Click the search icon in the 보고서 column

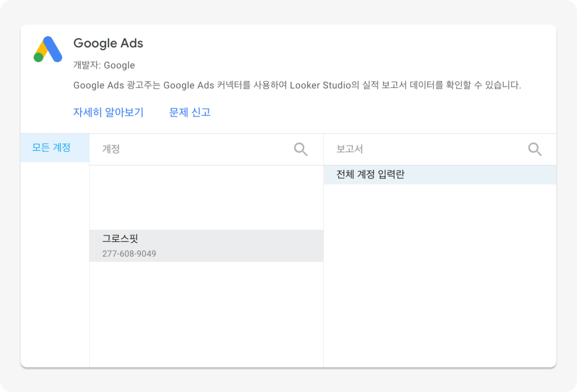pos(535,149)
